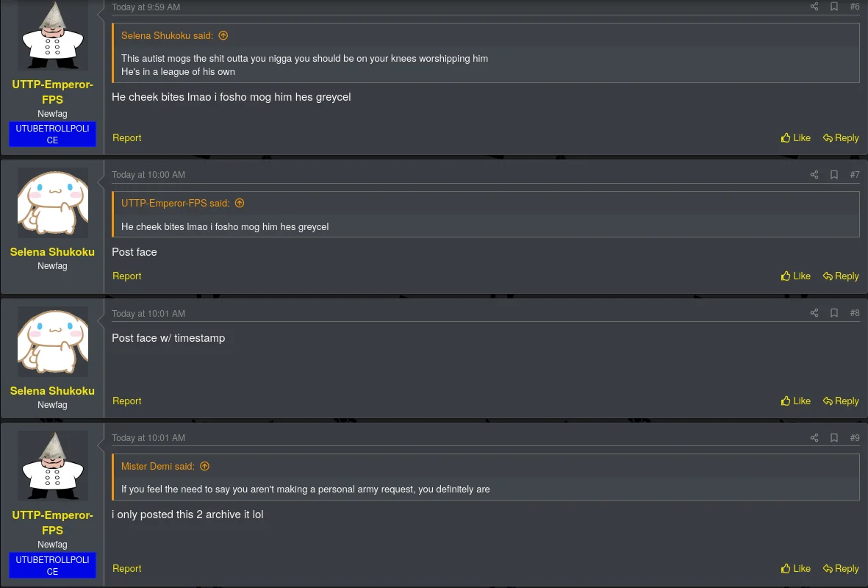Go to quoted UTTP-Emperor-FPS post arrow
Image resolution: width=868 pixels, height=588 pixels.
pos(240,203)
